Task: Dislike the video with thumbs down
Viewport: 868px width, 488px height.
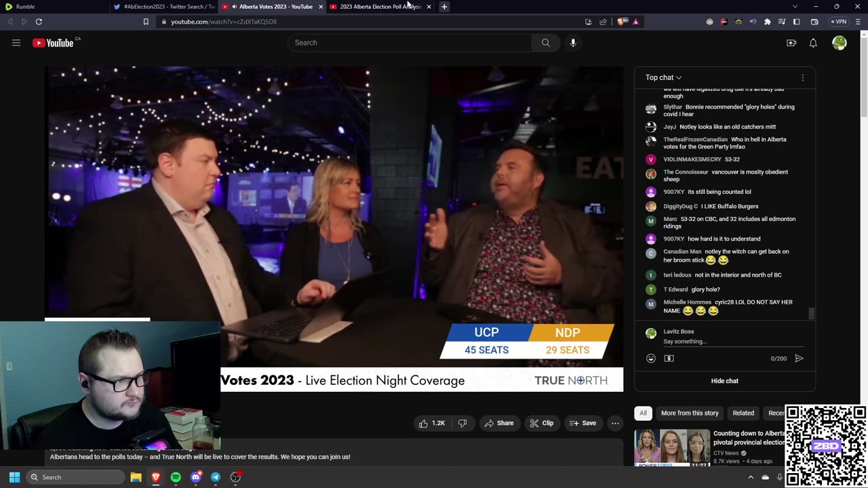Action: 462,423
